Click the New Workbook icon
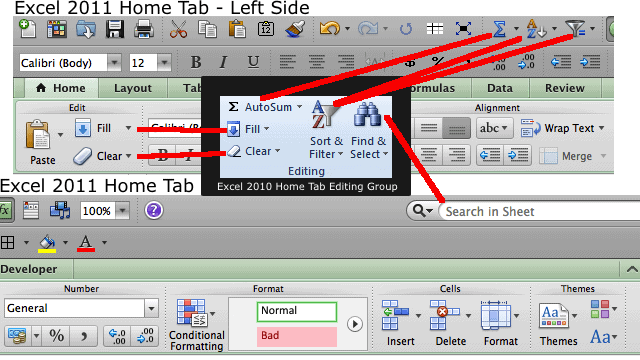 27,29
